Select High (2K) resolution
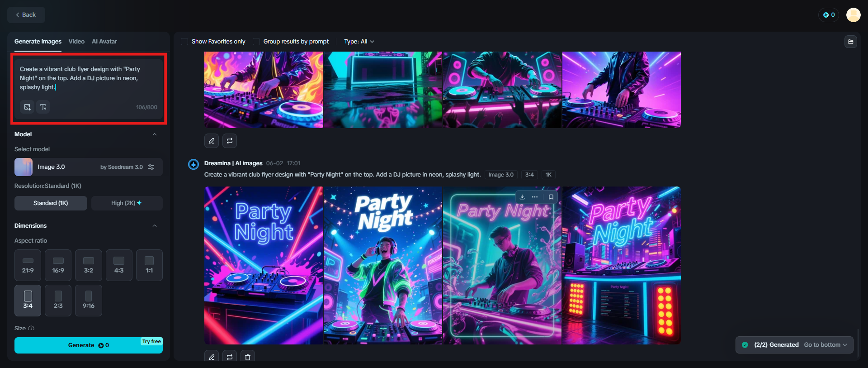 point(127,203)
